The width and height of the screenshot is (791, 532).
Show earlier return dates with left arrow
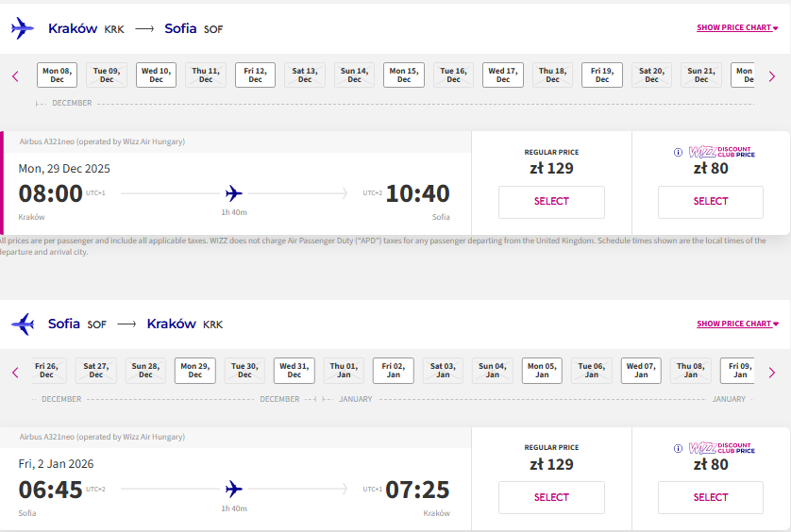coord(15,373)
